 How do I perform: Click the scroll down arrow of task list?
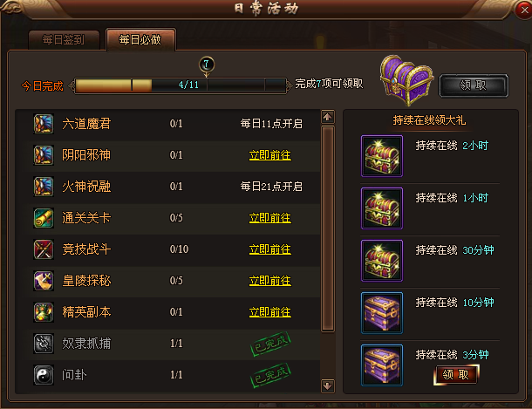pyautogui.click(x=327, y=386)
